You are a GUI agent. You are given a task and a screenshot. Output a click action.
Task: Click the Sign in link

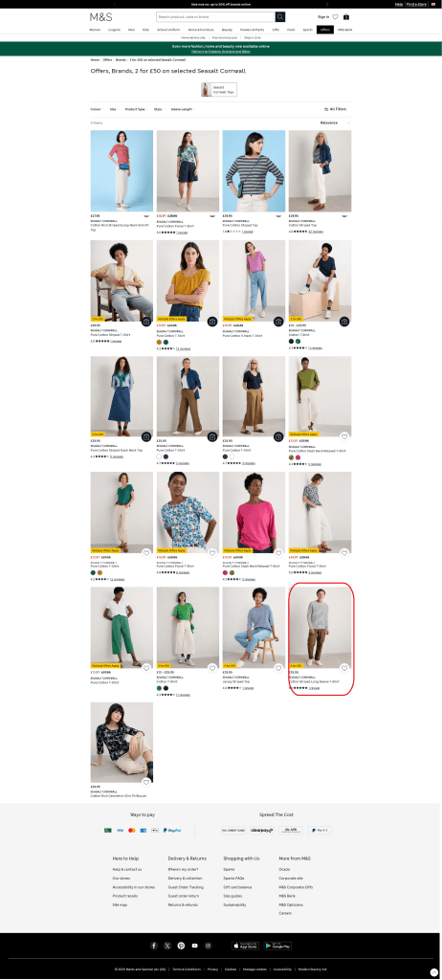[323, 17]
